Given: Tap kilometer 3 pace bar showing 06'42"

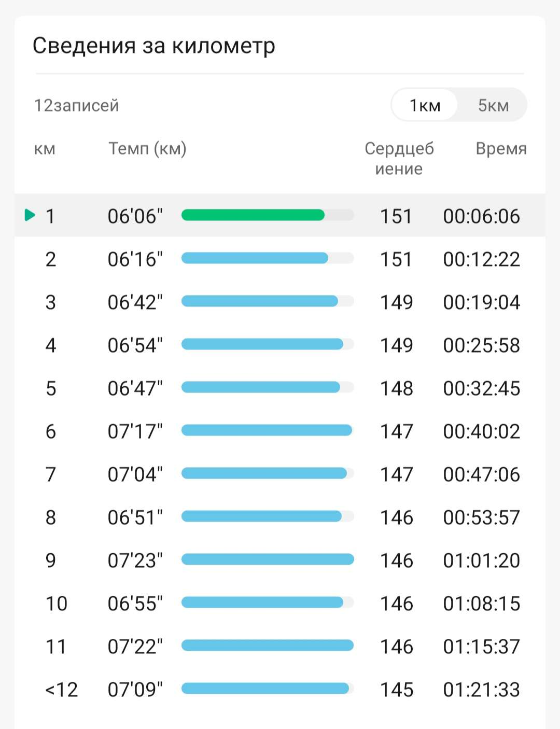Looking at the screenshot, I should point(259,301).
